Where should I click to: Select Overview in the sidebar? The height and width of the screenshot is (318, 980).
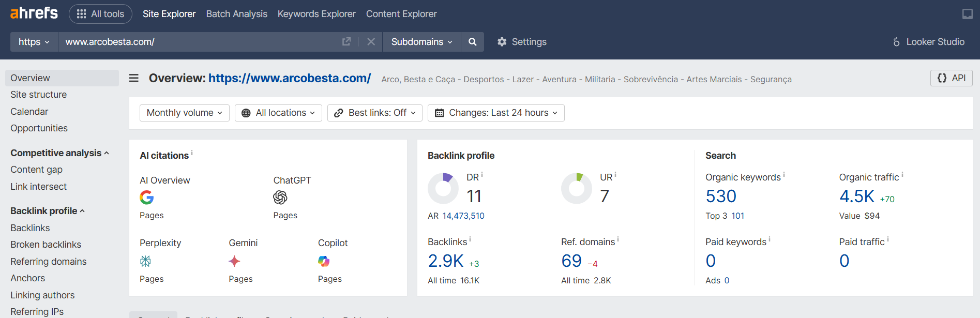tap(62, 78)
